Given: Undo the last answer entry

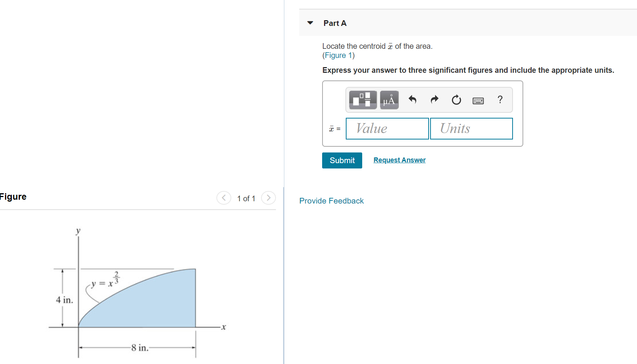Looking at the screenshot, I should tap(412, 100).
